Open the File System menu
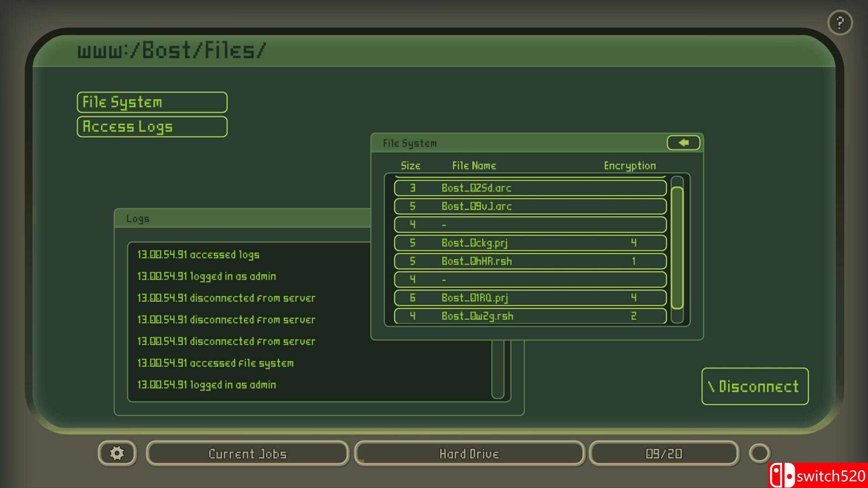The image size is (868, 488). (152, 102)
